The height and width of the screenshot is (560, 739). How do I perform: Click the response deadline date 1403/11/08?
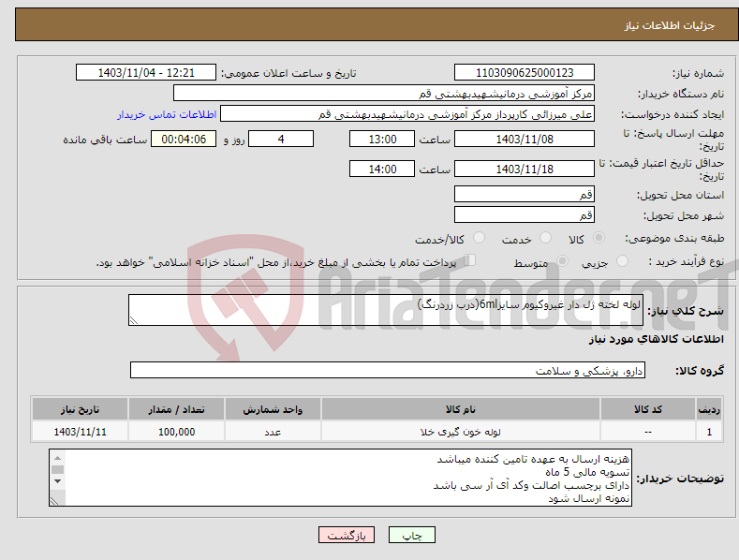click(525, 139)
